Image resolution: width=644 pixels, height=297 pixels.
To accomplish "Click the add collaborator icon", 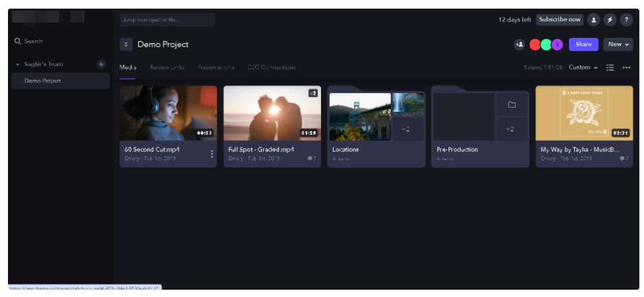I will click(520, 45).
